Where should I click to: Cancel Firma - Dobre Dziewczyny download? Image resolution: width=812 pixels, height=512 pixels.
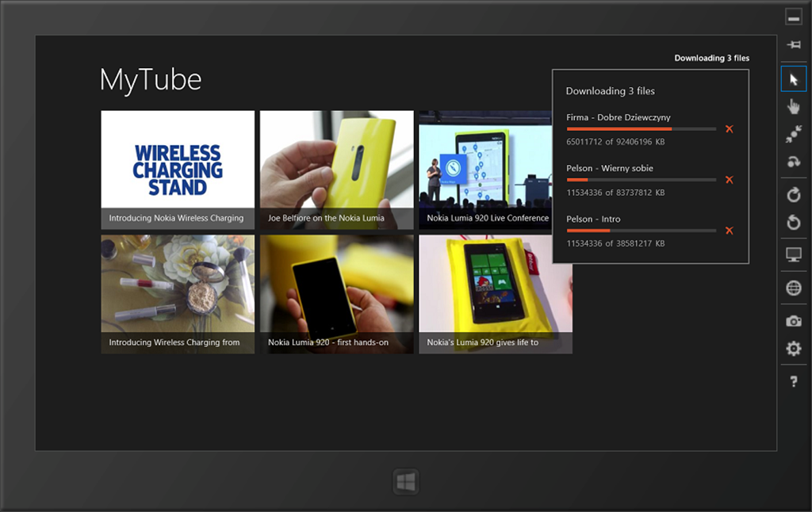click(x=730, y=129)
